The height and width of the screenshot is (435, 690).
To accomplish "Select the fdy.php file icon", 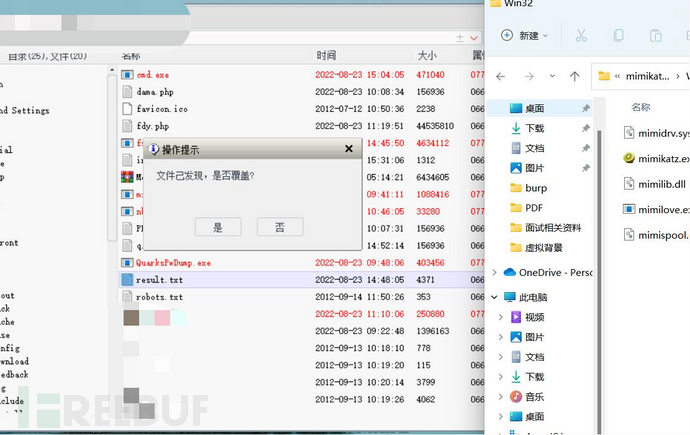I will [x=127, y=126].
